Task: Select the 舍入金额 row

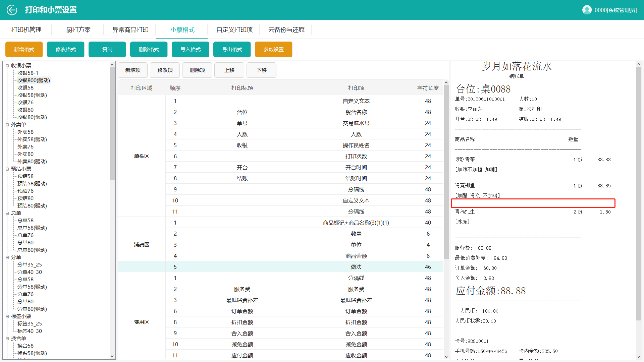Action: pos(305,333)
